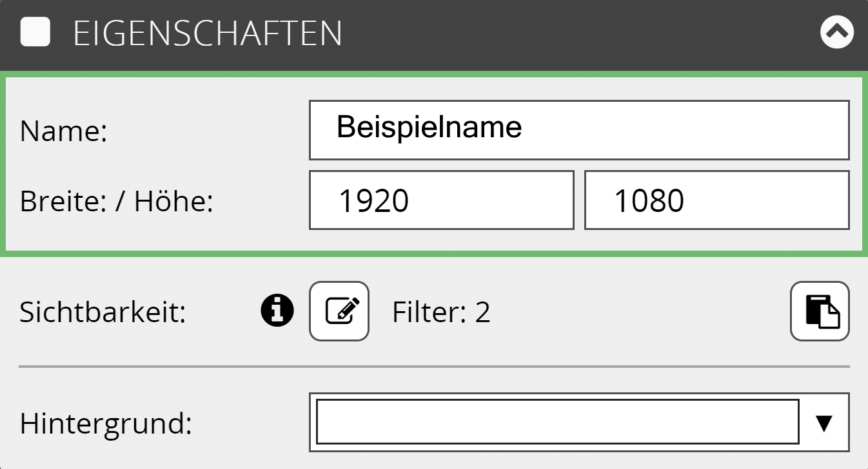Image resolution: width=868 pixels, height=469 pixels.
Task: Click the white square icon beside EIGENSCHAFTEN
Action: [35, 32]
